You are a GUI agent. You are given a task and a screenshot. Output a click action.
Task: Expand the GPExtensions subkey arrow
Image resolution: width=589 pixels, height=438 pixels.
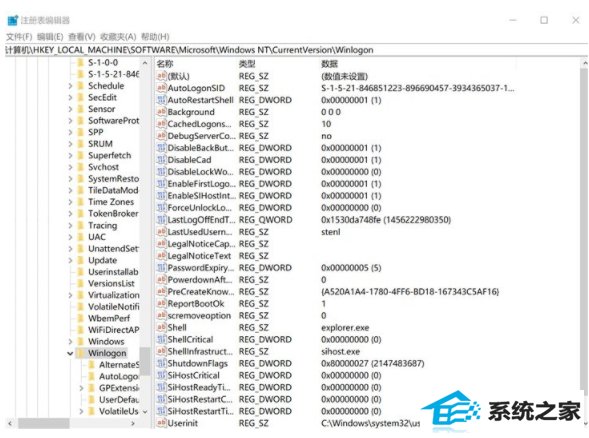pos(81,388)
